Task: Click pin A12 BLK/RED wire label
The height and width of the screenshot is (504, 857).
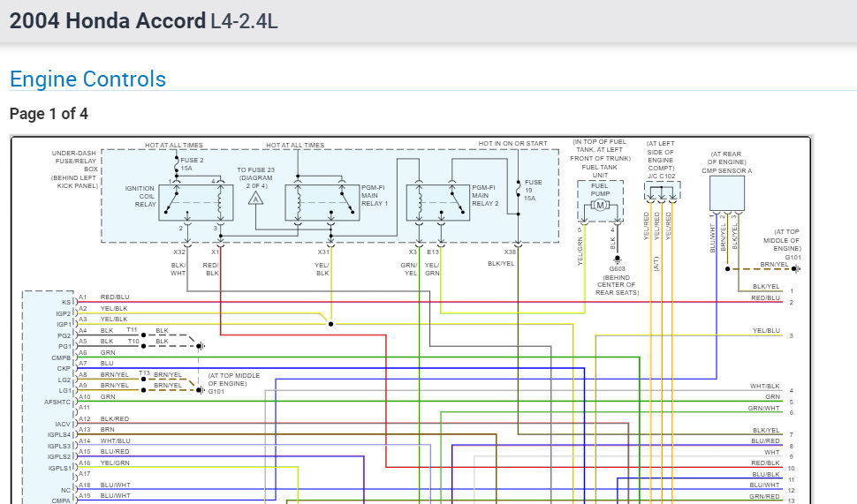Action: (x=115, y=418)
